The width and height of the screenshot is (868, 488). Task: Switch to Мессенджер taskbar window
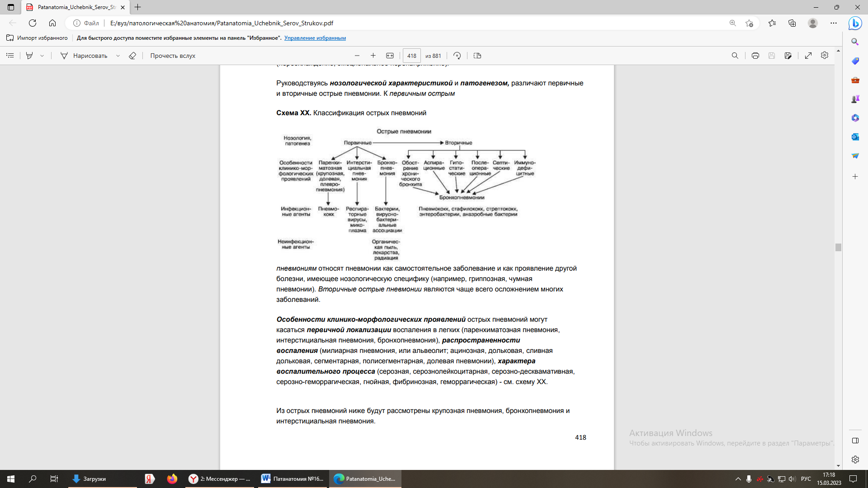click(220, 479)
